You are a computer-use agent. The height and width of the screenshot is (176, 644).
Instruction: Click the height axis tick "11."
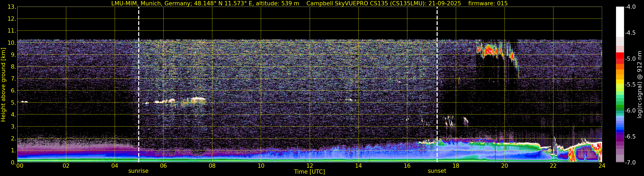tap(12, 31)
